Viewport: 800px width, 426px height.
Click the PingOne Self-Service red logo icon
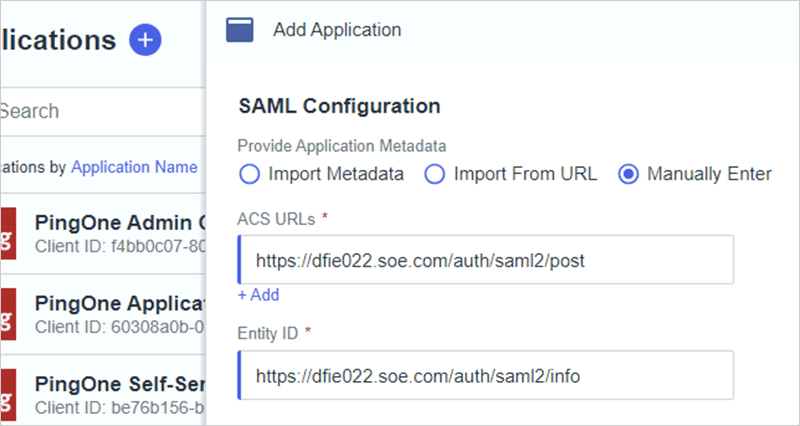[8, 394]
